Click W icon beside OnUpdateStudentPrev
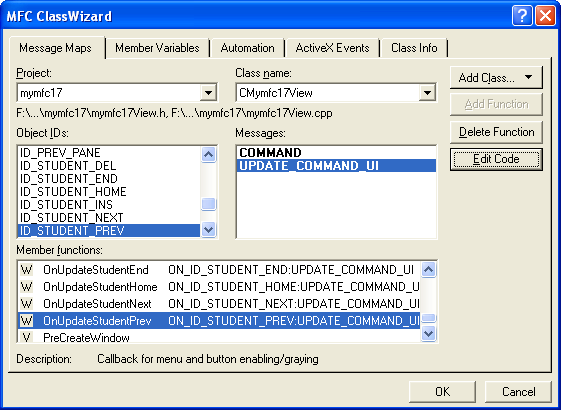Viewport: 561px width, 410px height. click(x=26, y=321)
